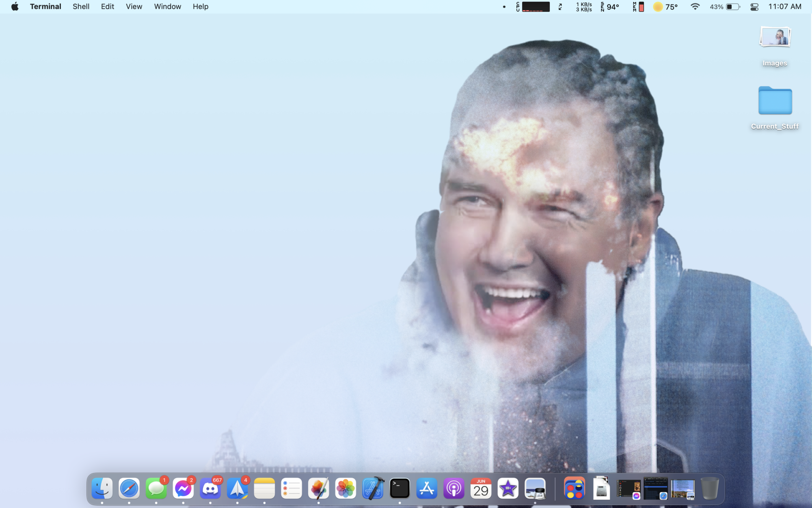Launch Safari from the dock
Image resolution: width=812 pixels, height=508 pixels.
click(129, 488)
